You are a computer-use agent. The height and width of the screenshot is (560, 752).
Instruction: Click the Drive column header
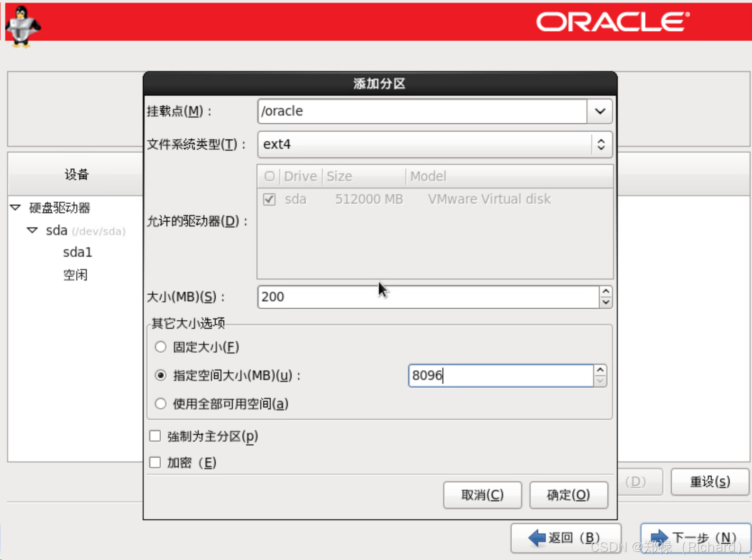click(301, 176)
